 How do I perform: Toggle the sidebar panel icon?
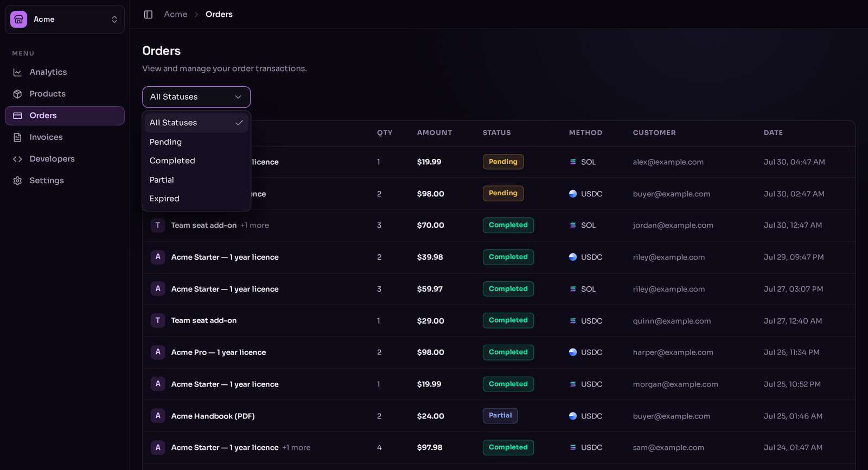coord(148,15)
